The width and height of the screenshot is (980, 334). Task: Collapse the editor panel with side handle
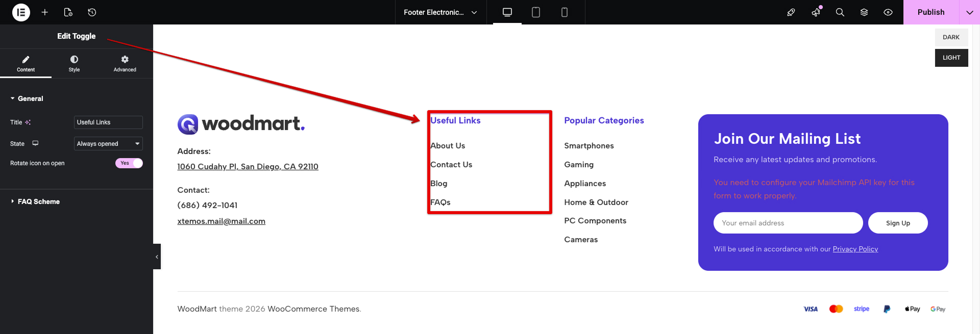157,256
